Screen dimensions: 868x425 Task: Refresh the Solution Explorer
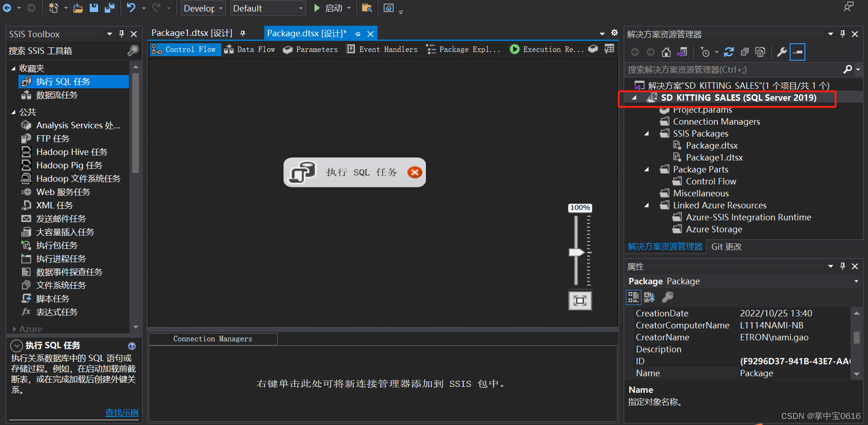click(x=729, y=52)
